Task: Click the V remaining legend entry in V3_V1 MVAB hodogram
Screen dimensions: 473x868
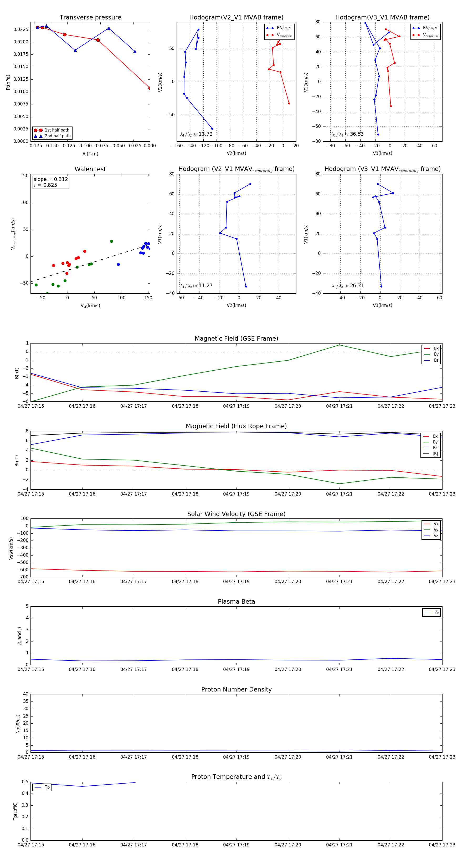Action: 425,35
